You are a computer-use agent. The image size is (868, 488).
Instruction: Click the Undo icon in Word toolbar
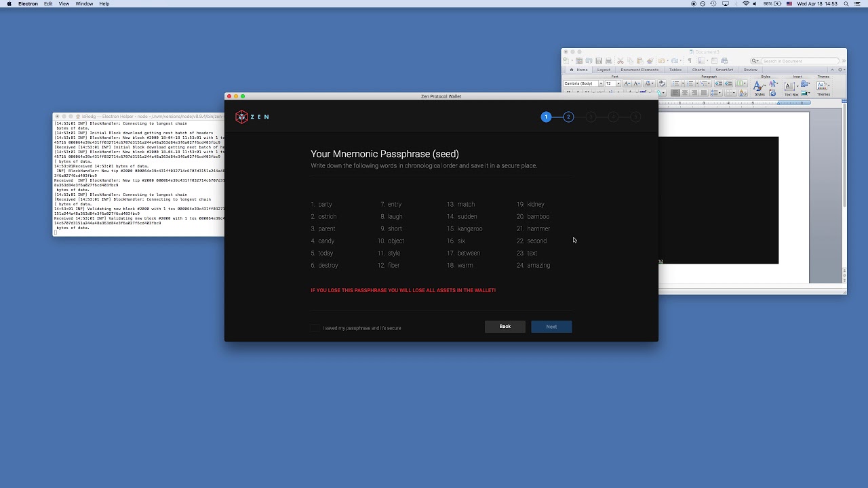coord(661,61)
